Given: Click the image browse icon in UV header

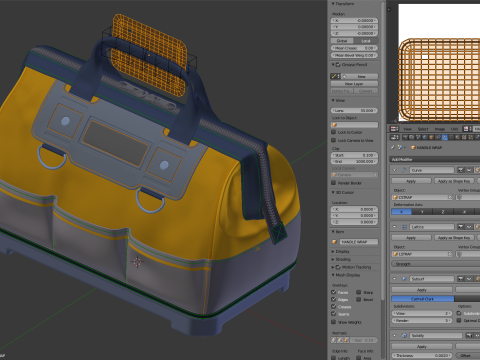Looking at the screenshot, I should (x=466, y=129).
